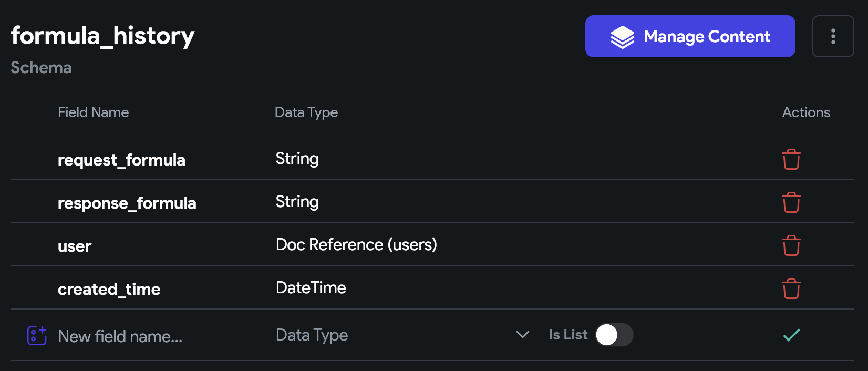Toggle the Is List switch
The image size is (868, 371).
click(x=614, y=335)
